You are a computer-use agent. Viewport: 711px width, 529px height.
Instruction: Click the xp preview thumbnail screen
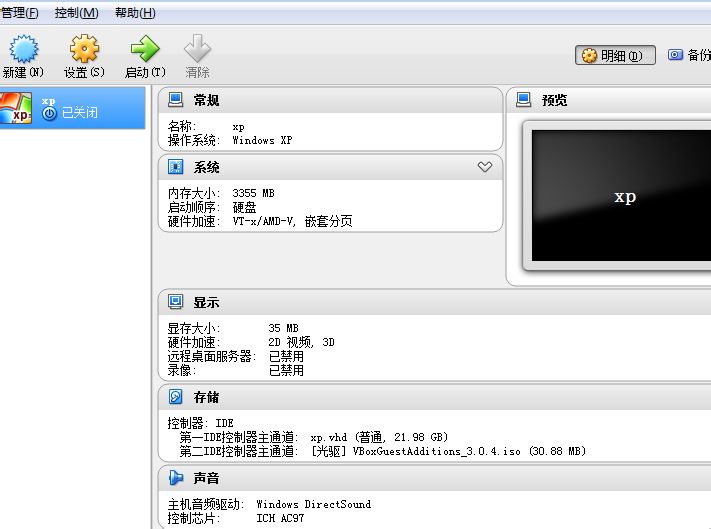[x=621, y=195]
